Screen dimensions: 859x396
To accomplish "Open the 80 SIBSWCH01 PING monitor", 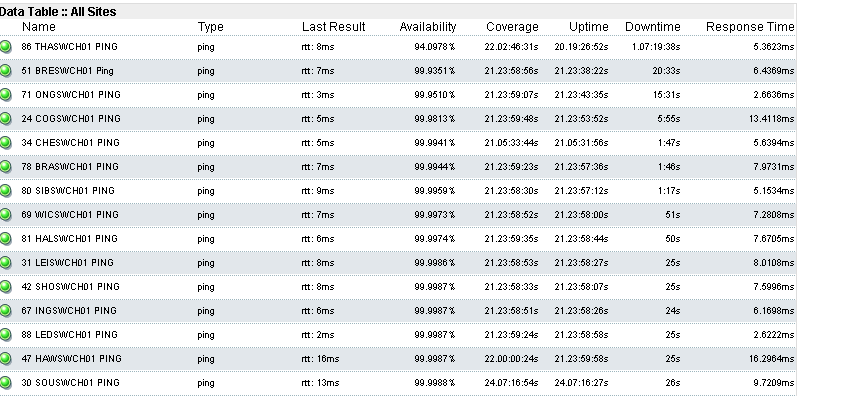I will [68, 191].
